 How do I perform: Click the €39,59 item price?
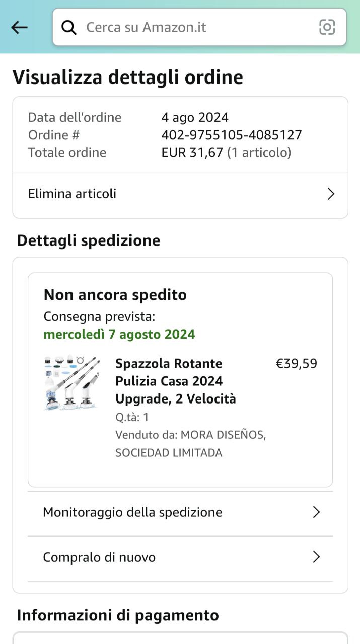tap(297, 364)
